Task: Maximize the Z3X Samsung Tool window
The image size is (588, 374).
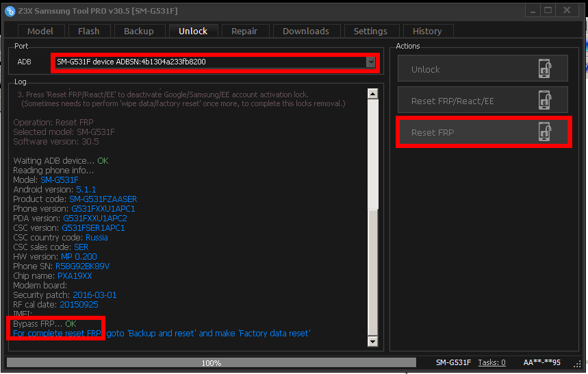Action: [x=548, y=10]
